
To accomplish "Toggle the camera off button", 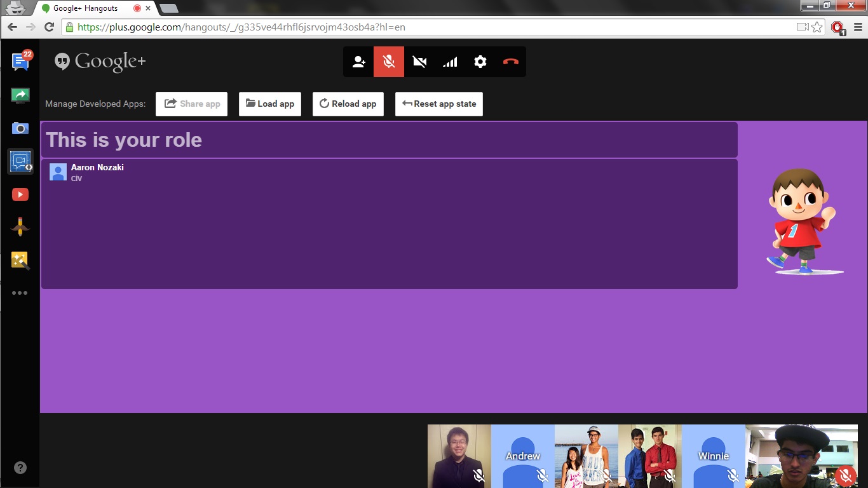I will coord(419,62).
